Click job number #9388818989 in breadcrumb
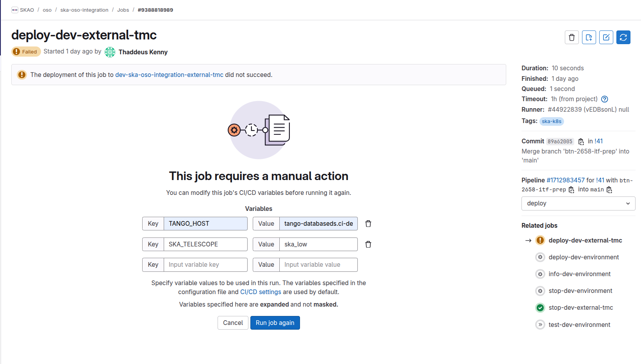The image size is (641, 364). (x=155, y=10)
